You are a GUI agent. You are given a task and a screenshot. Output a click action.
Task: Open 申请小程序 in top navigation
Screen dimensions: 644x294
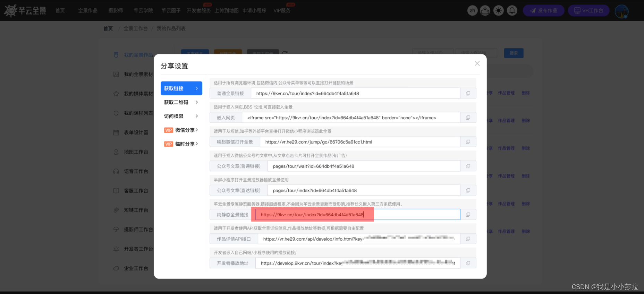(254, 10)
